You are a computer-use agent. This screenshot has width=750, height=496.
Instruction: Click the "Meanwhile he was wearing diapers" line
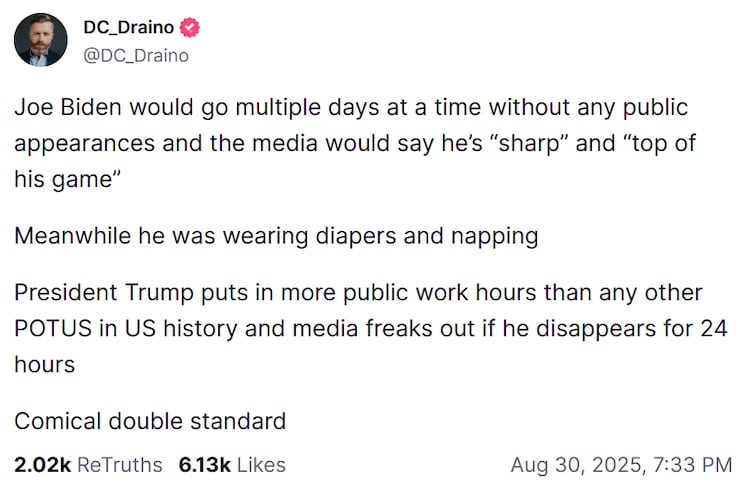[276, 236]
